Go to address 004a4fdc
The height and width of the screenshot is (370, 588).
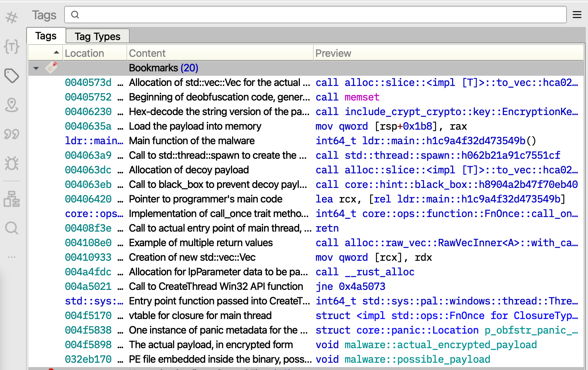point(88,272)
